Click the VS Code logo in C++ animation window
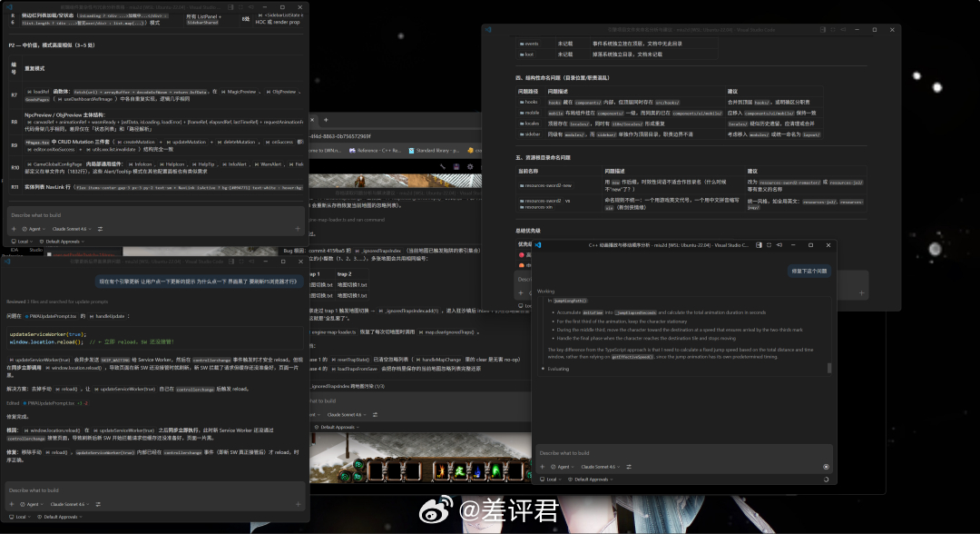980x534 pixels. pos(538,245)
